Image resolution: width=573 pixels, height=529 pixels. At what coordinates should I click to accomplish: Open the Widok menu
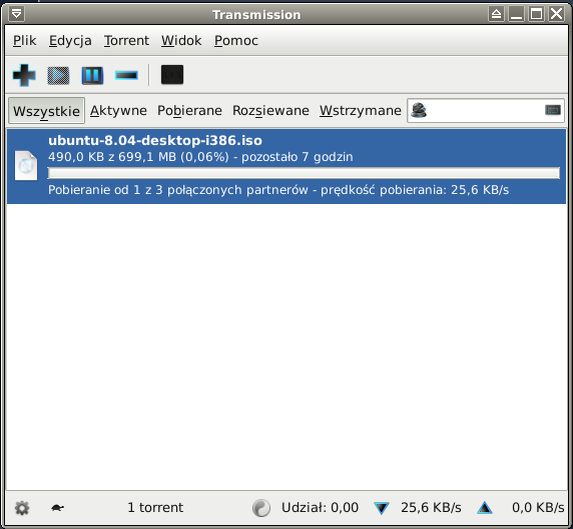tap(181, 41)
